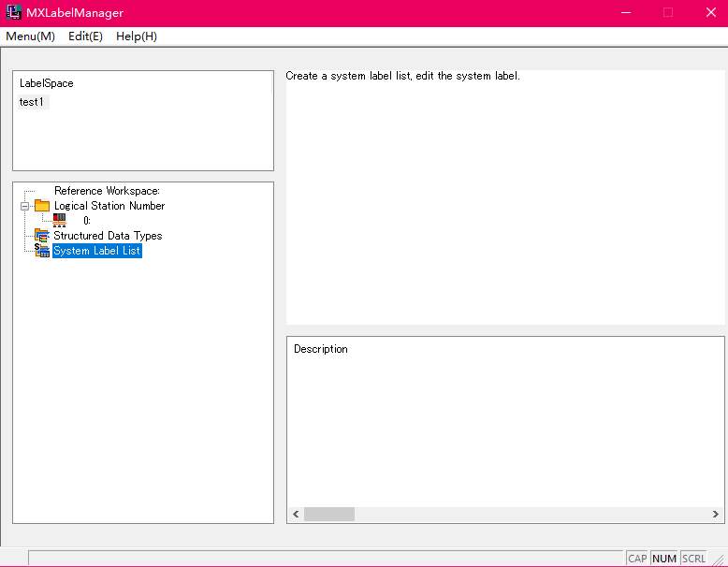Click the System Label List icon
Image resolution: width=728 pixels, height=567 pixels.
42,251
